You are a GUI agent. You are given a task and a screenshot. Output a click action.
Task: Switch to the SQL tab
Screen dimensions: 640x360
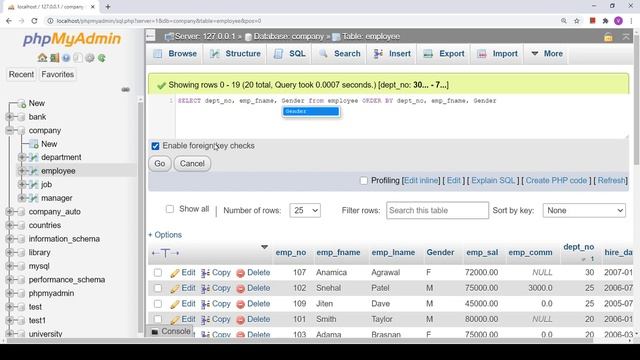290,53
